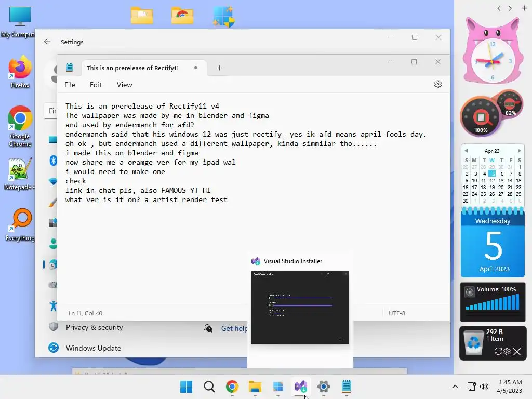Open the Windows-logo app in the taskbar
The image size is (532, 399).
pos(278,387)
